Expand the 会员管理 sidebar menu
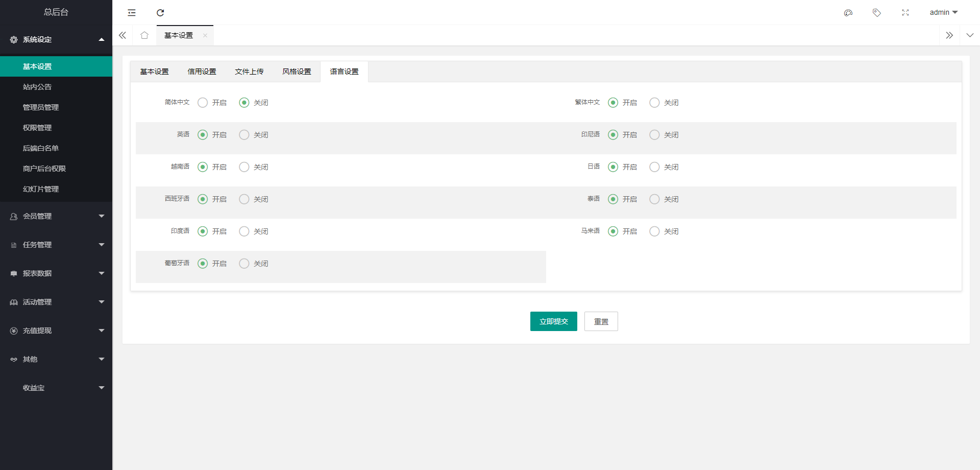This screenshot has height=470, width=980. click(x=56, y=216)
